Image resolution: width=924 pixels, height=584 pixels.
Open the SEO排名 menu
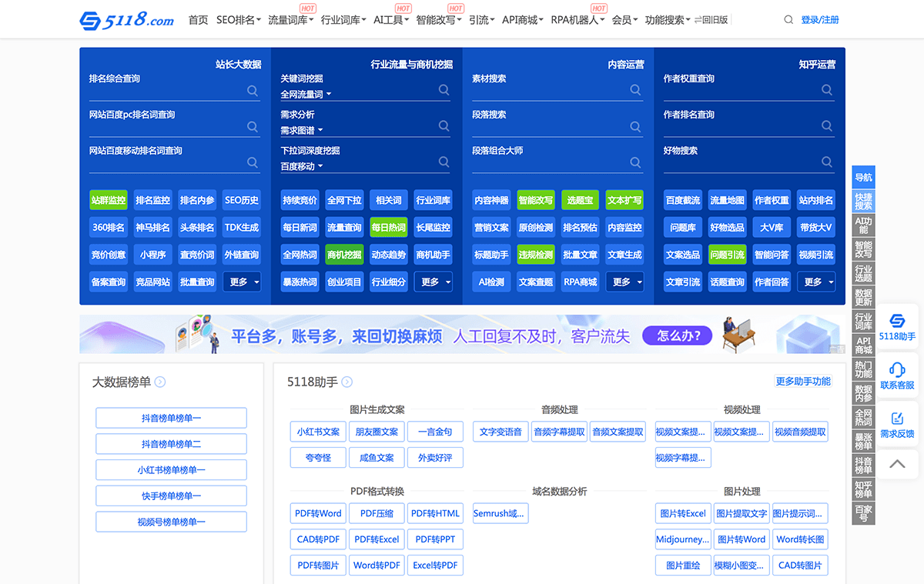point(239,20)
